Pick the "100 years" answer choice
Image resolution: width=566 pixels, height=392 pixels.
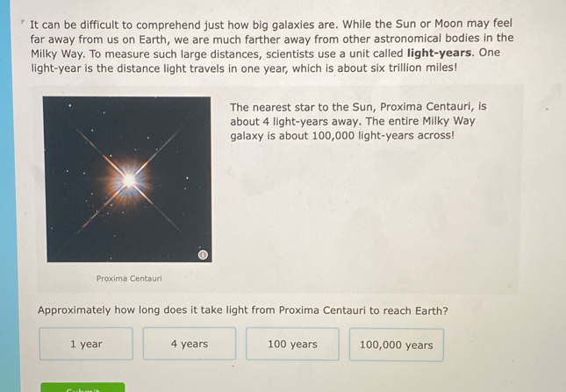tap(292, 344)
